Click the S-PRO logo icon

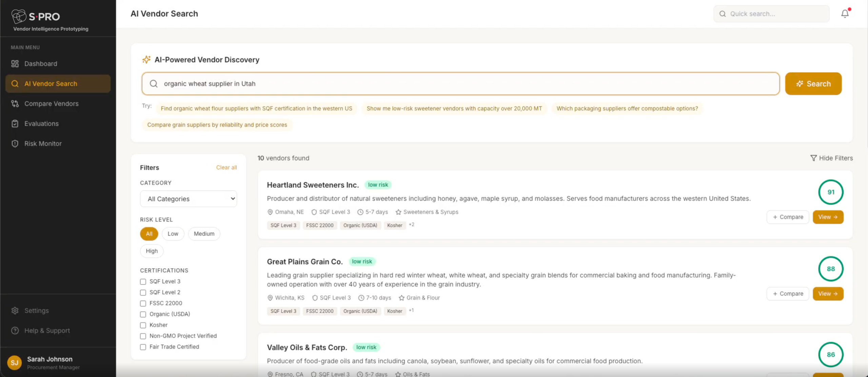19,16
